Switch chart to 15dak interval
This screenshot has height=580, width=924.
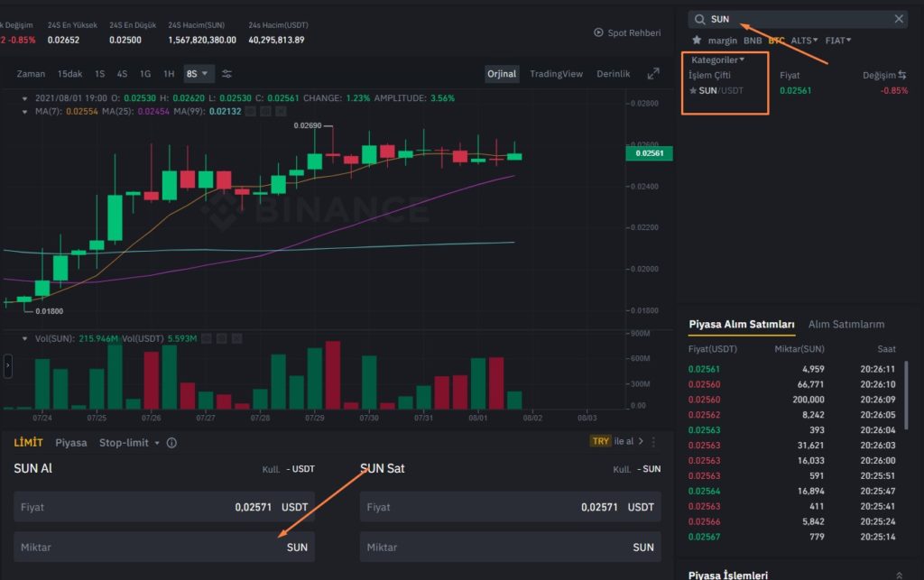[69, 74]
